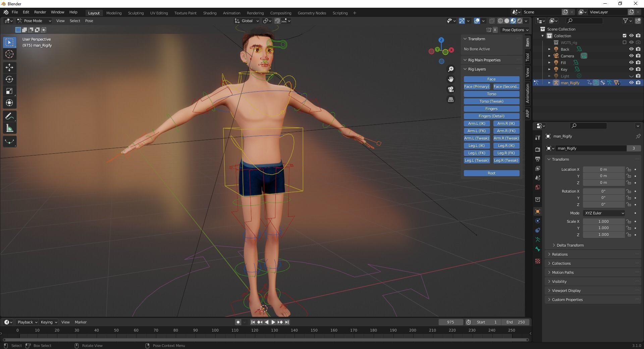Click the zoom viewport icon

[x=451, y=69]
